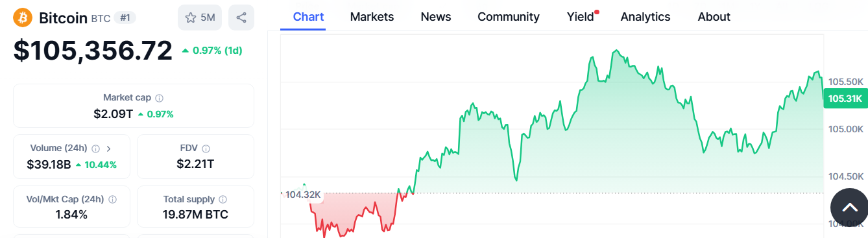Click the 104.32K opening price label on chart
The width and height of the screenshot is (868, 238).
tap(303, 195)
